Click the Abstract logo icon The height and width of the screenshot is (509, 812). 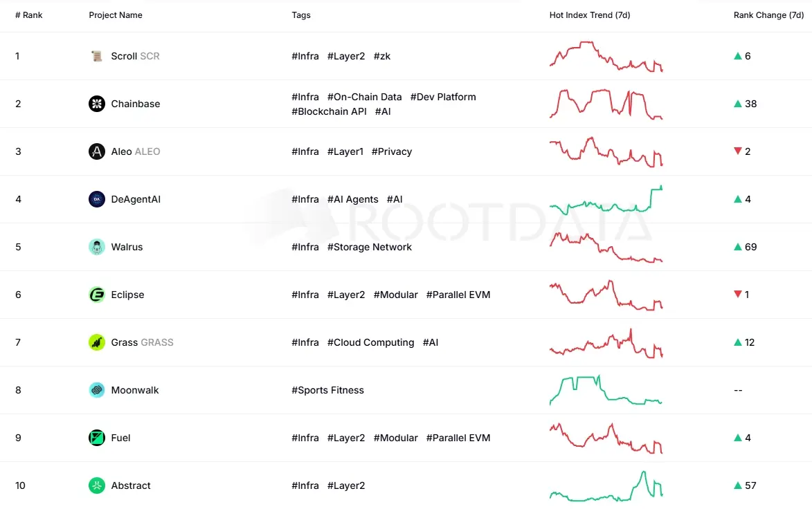(x=97, y=485)
